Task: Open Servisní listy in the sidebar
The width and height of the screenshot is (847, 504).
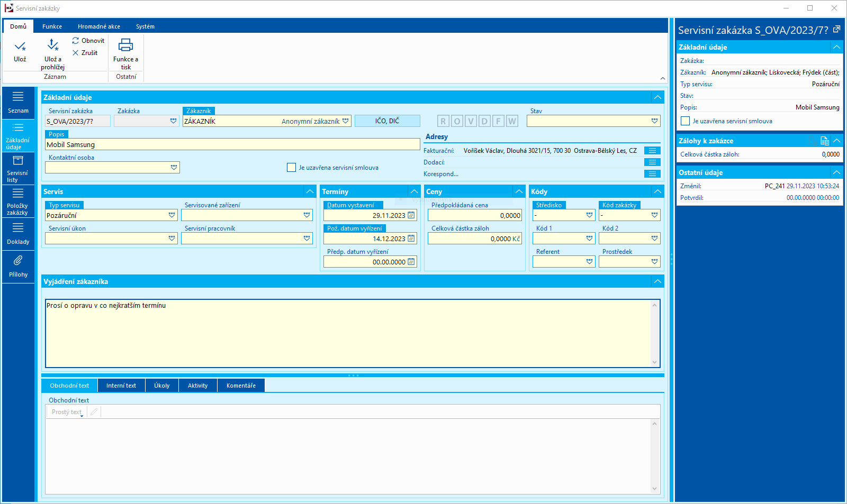Action: point(18,169)
